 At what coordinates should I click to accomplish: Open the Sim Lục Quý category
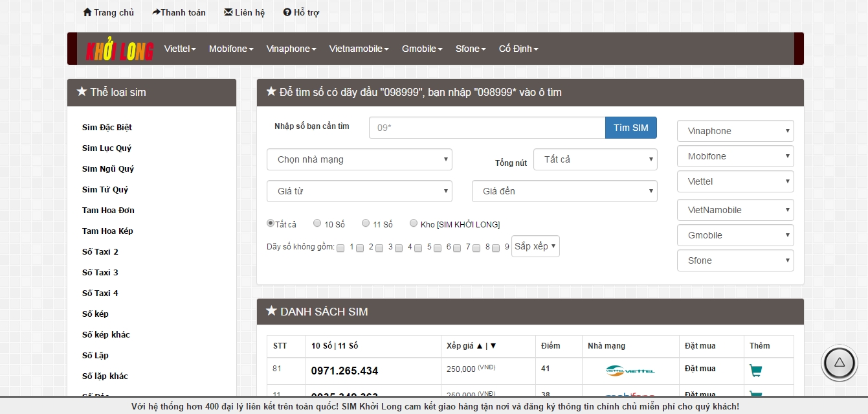[x=107, y=148]
